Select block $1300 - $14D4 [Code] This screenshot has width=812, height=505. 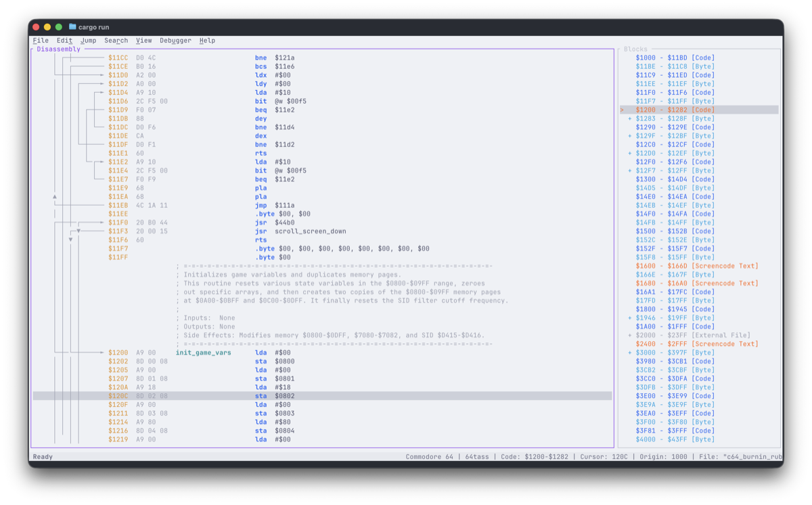675,179
